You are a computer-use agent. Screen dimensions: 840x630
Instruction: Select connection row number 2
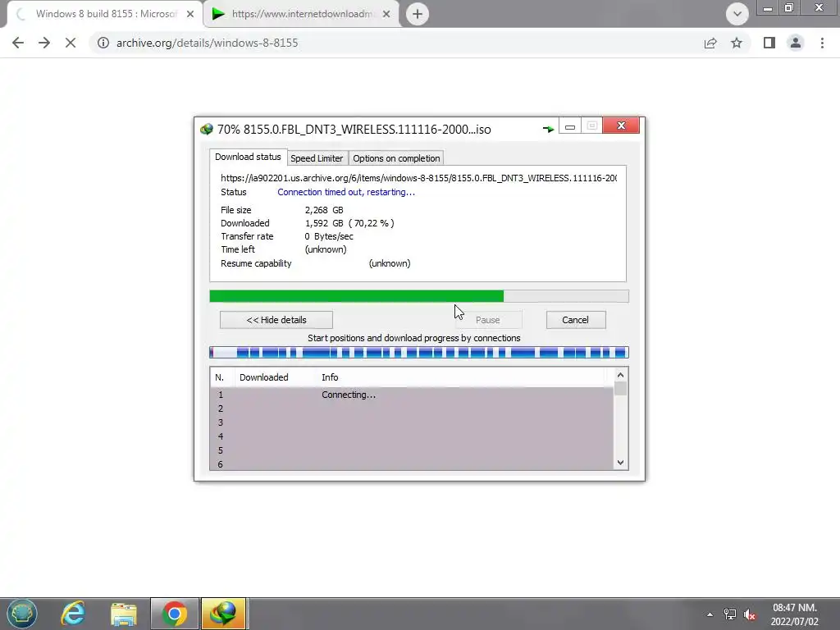point(412,409)
